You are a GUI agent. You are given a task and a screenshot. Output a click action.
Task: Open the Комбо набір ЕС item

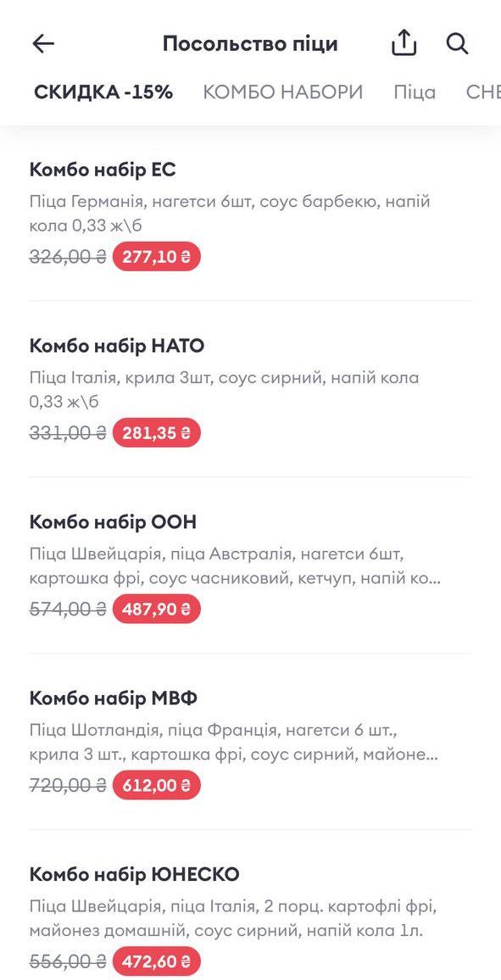pyautogui.click(x=250, y=213)
